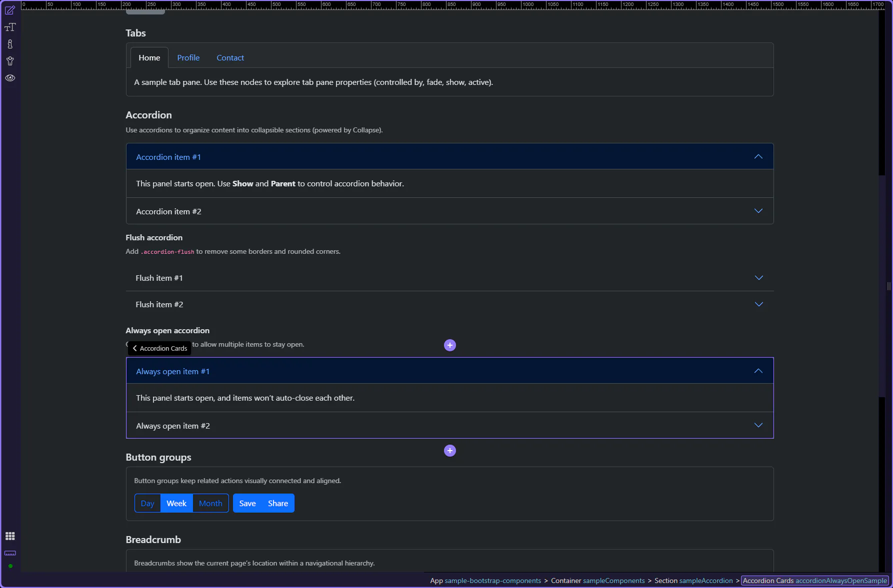Click the person with raised arms icon
893x588 pixels.
(x=10, y=61)
